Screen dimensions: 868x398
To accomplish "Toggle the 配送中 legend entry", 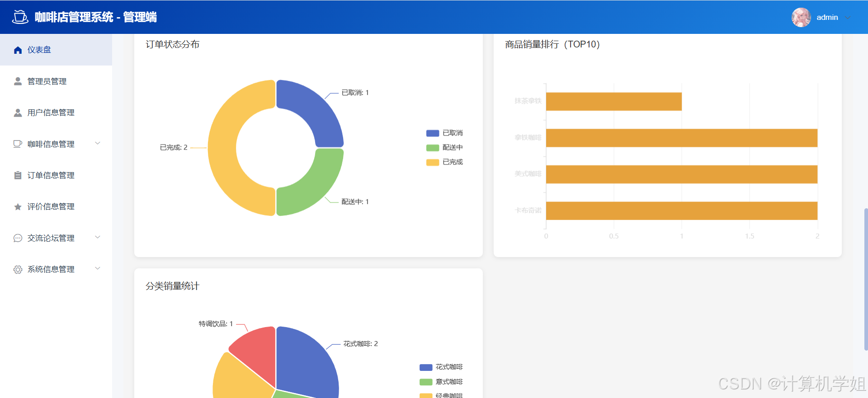I will [x=444, y=147].
